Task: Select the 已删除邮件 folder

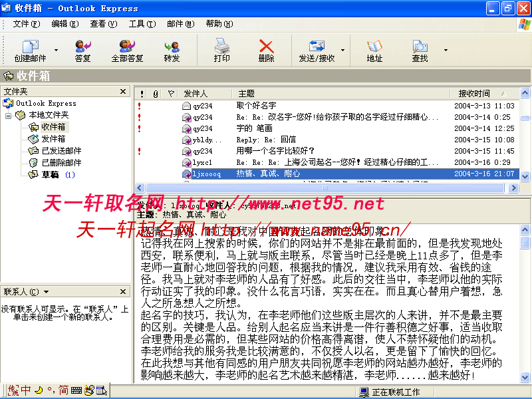Action: point(61,163)
